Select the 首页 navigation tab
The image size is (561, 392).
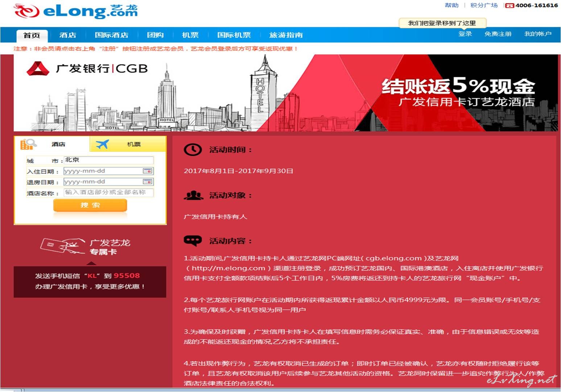click(x=32, y=35)
